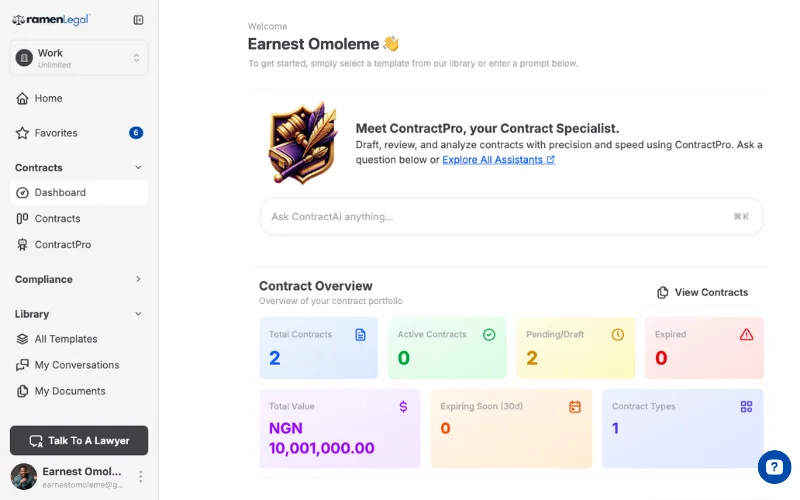Click the Talk To A Lawyer button

79,441
